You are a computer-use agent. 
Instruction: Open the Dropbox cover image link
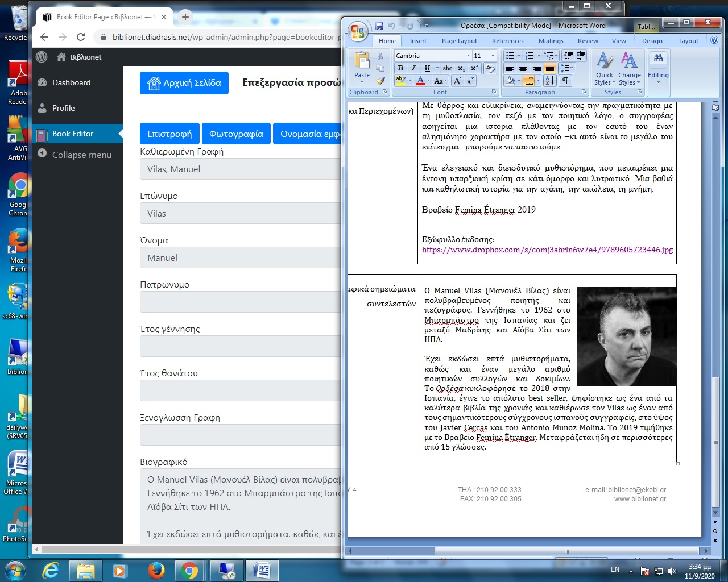point(547,250)
